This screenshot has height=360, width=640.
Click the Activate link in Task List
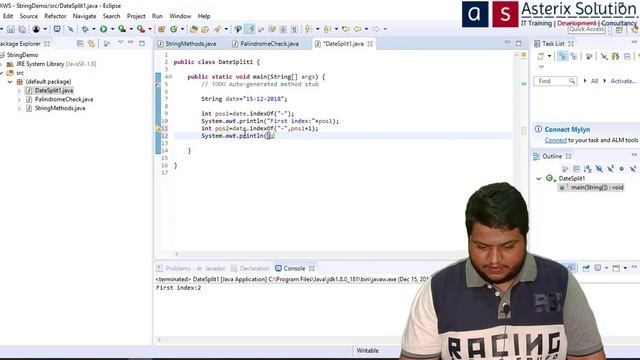(623, 81)
